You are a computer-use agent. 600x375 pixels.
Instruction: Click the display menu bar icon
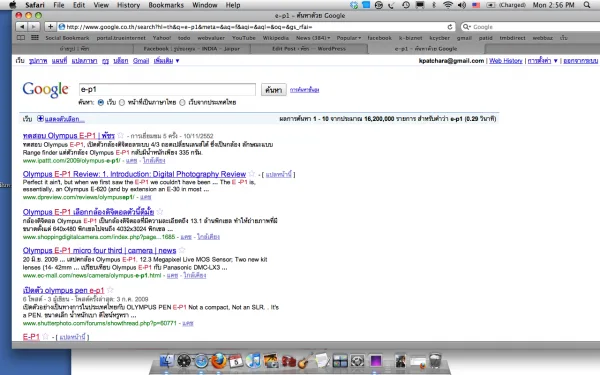420,5
